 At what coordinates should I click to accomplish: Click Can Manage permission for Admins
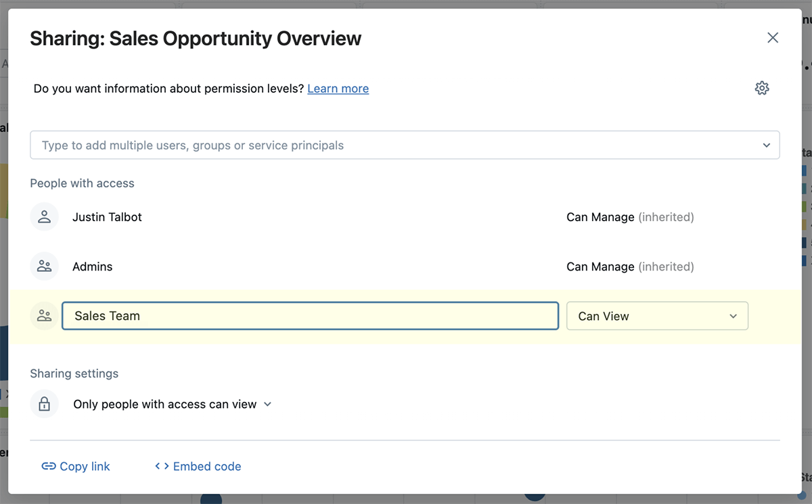click(600, 267)
